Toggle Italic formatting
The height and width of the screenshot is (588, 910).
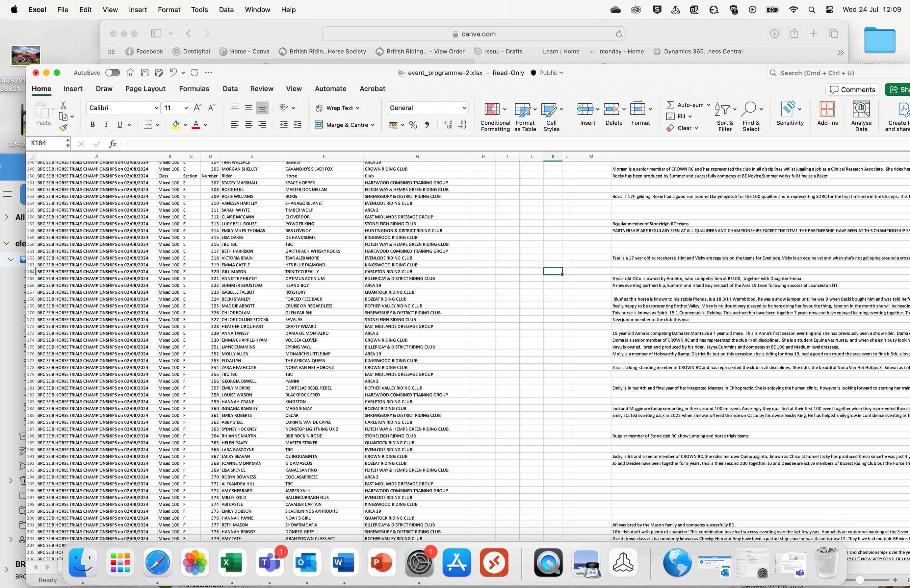pyautogui.click(x=106, y=124)
